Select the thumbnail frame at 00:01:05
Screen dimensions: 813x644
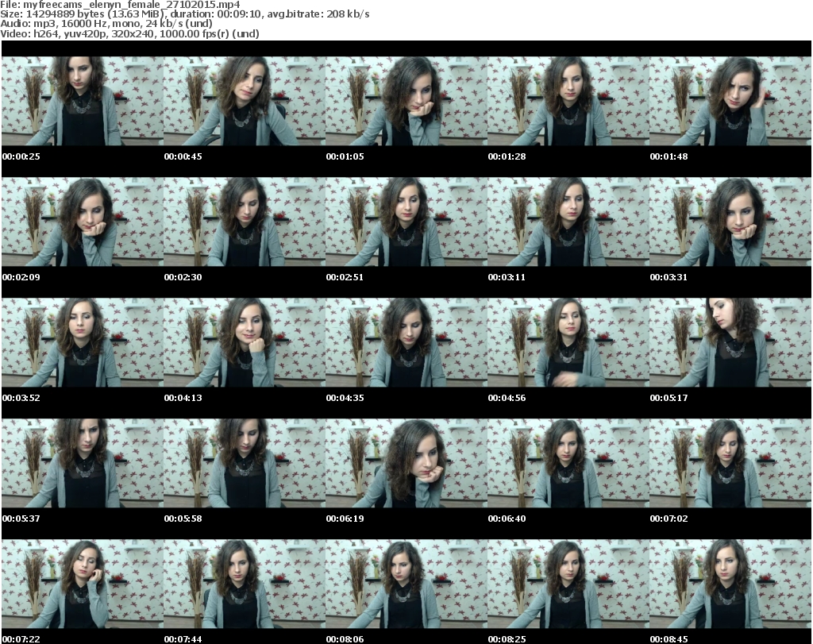click(x=406, y=101)
